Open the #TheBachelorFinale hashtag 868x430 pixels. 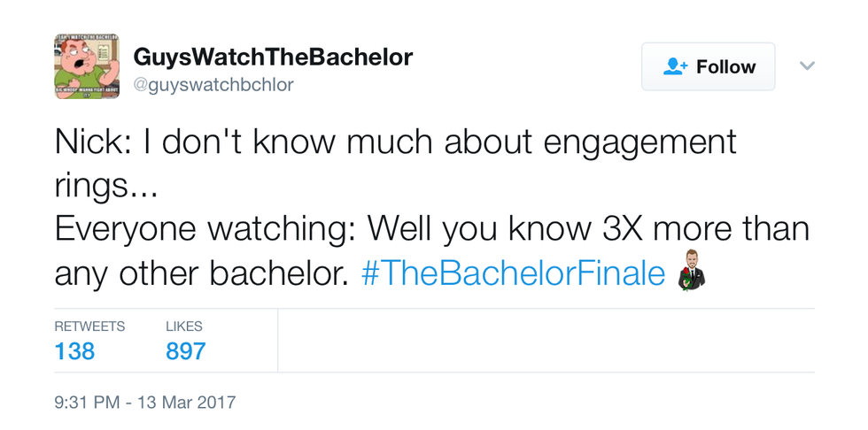(x=513, y=274)
